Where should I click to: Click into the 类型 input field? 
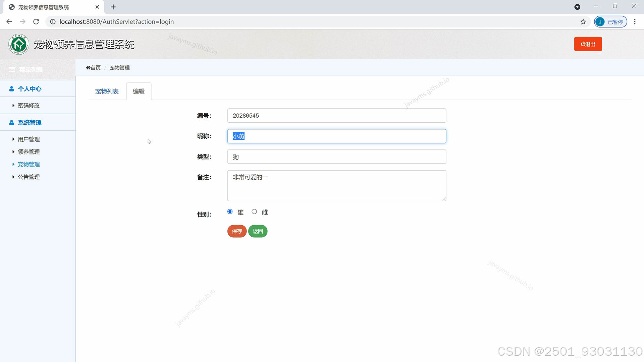pyautogui.click(x=336, y=157)
